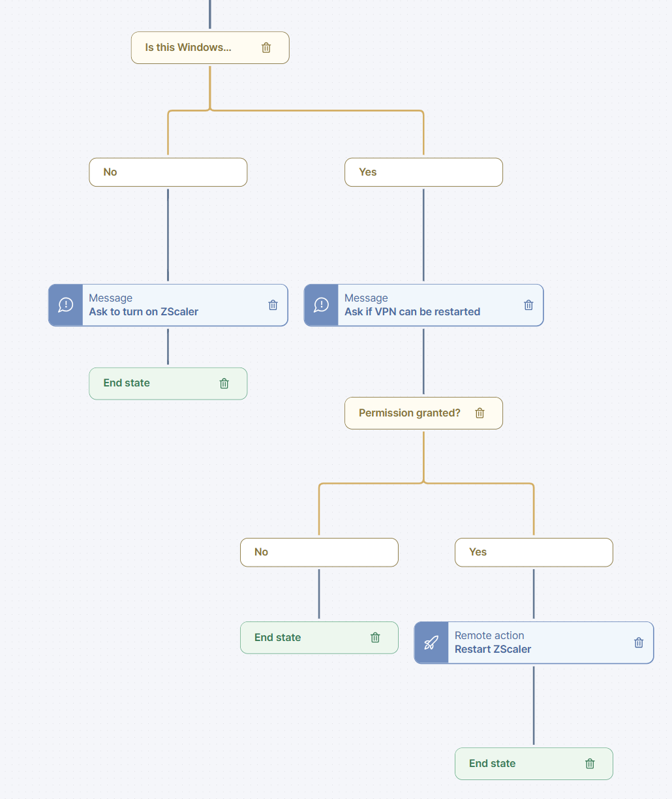This screenshot has height=799, width=672.
Task: Select the 'Yes' branch under Permission granted
Action: click(x=534, y=552)
